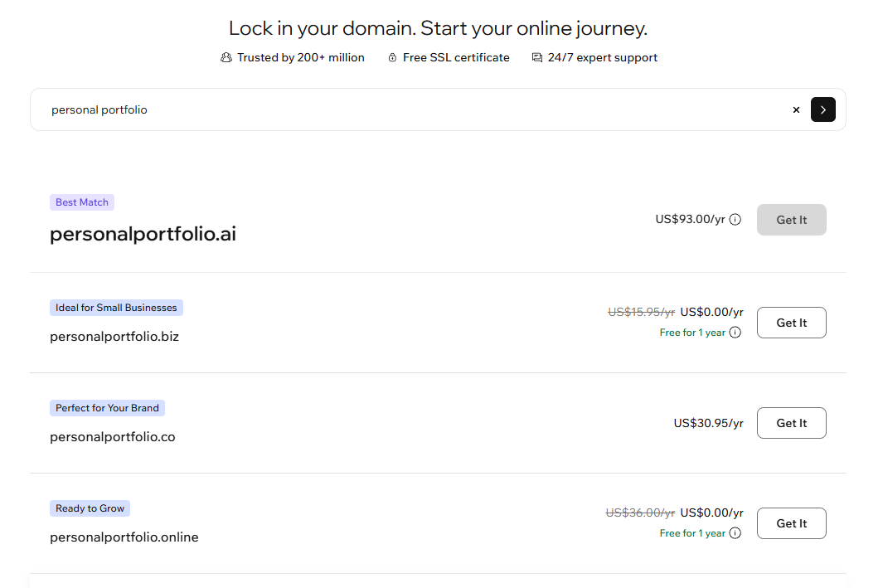Select the personalportfolio.co domain name
The width and height of the screenshot is (883, 588).
(113, 437)
